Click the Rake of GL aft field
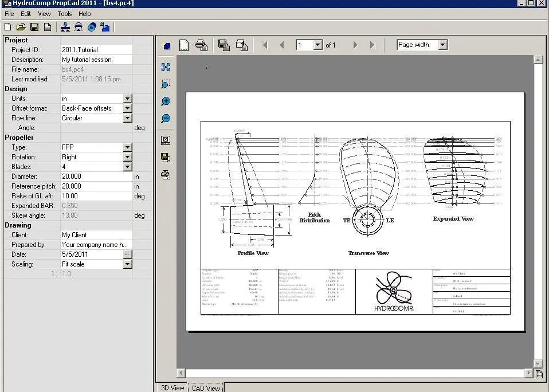 point(97,196)
